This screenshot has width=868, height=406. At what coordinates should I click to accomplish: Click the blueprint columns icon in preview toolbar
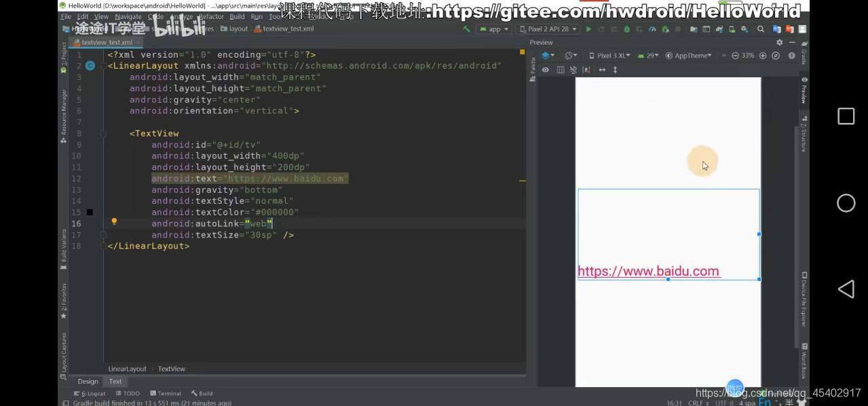pos(561,69)
